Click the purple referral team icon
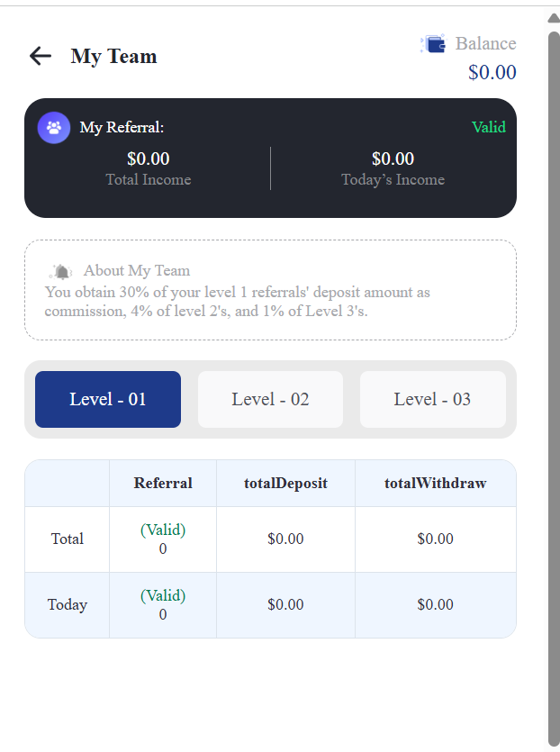The image size is (560, 752). tap(54, 127)
